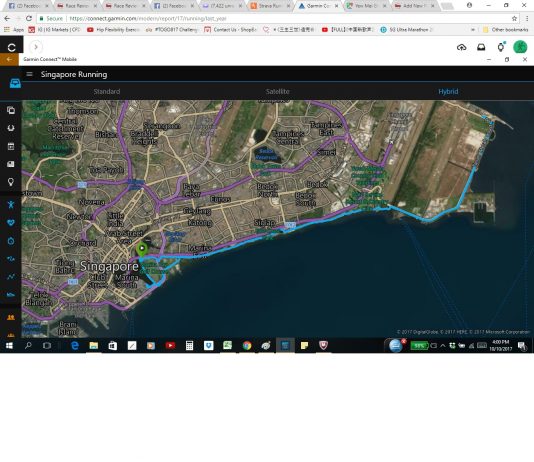534x462 pixels.
Task: Open the calendar icon in left sidebar
Action: [11, 146]
